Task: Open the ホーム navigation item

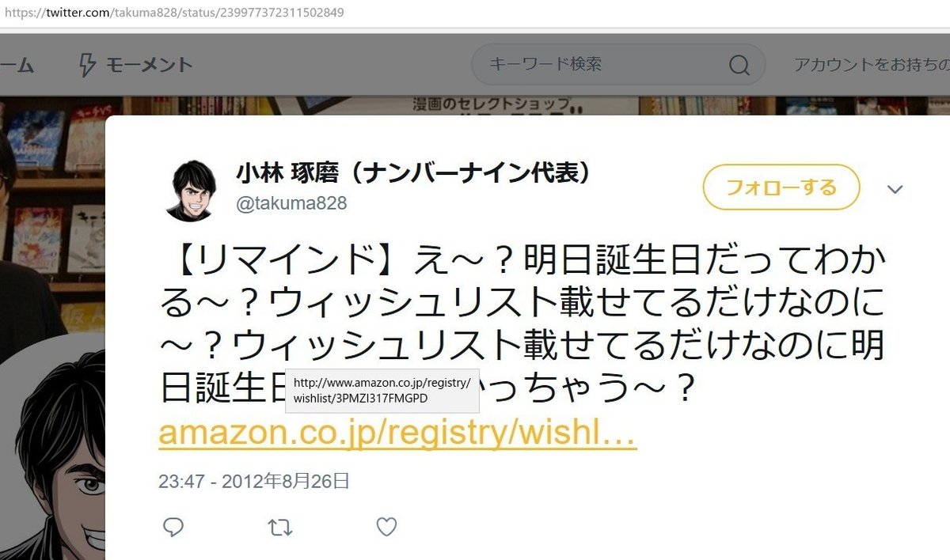Action: (x=16, y=66)
